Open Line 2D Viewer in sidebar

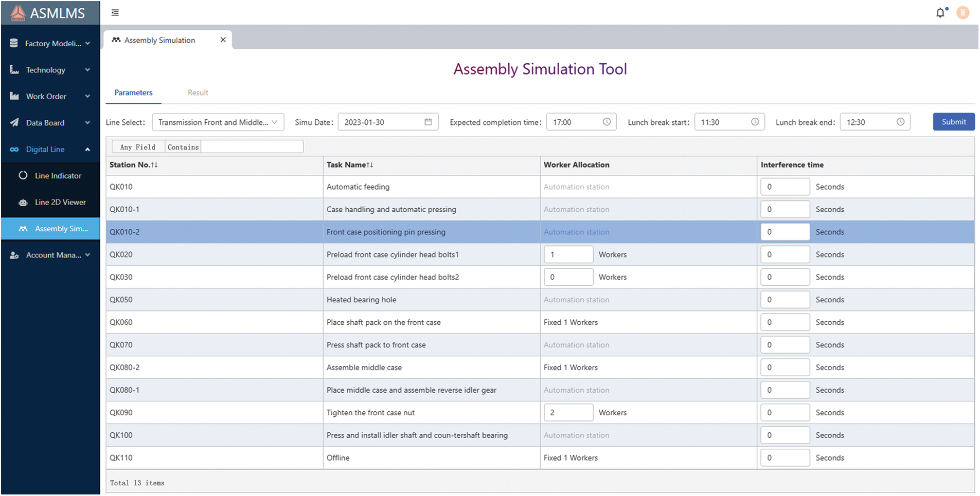pyautogui.click(x=60, y=203)
